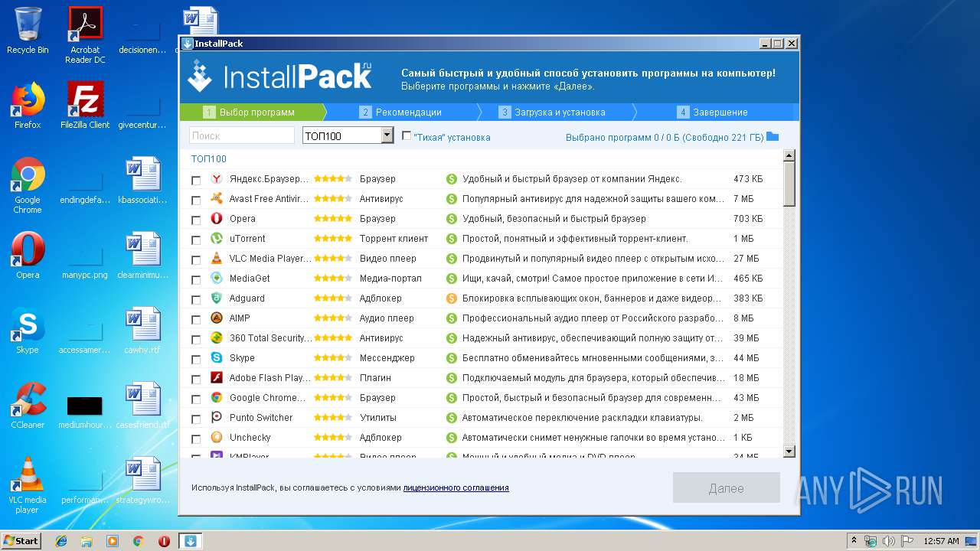Check the uTorrent checkbox
Viewport: 980px width, 551px height.
[196, 240]
